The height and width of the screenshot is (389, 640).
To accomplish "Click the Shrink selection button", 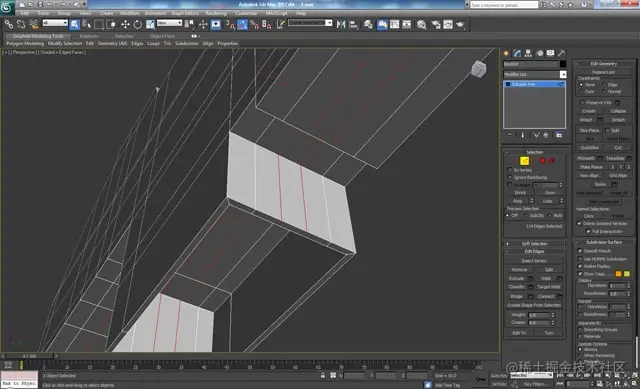I will coord(520,193).
